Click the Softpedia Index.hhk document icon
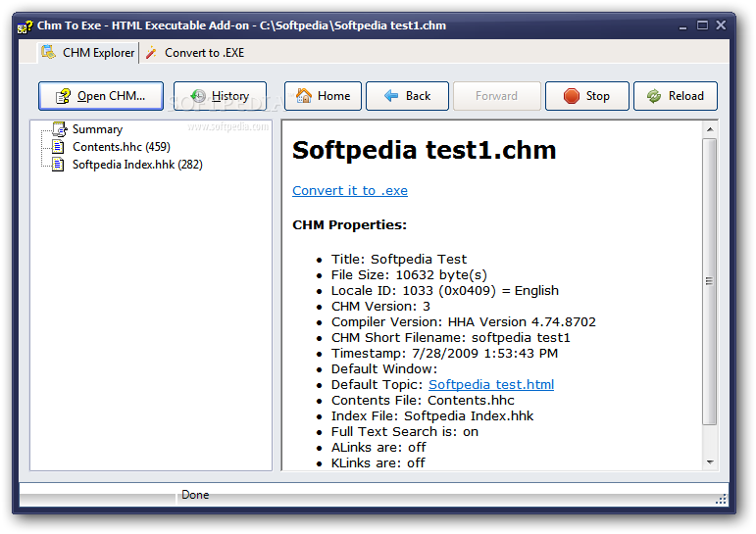 tap(58, 165)
